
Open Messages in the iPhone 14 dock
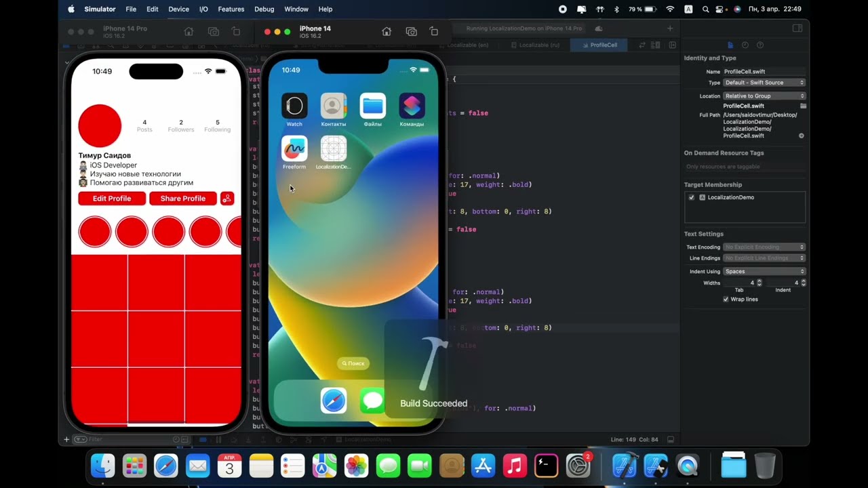[372, 401]
